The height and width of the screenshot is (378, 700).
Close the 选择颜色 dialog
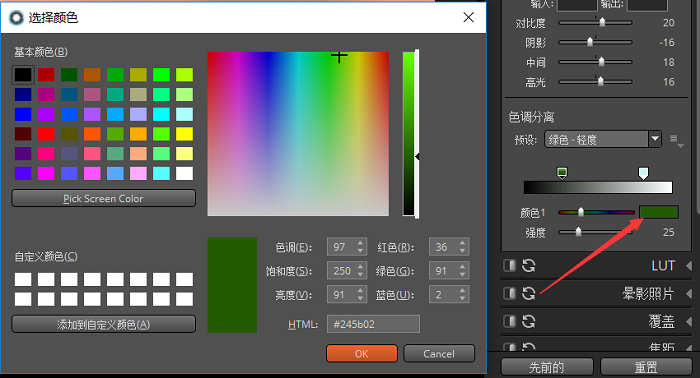pos(468,17)
